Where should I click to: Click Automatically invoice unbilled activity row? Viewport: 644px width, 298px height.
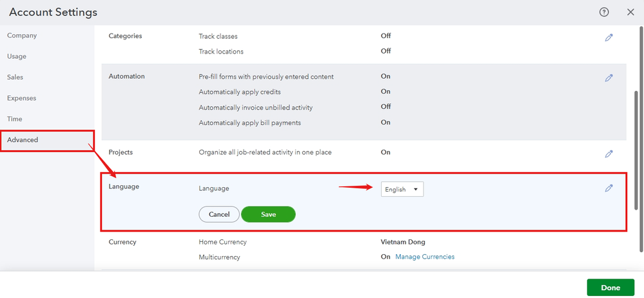point(255,107)
